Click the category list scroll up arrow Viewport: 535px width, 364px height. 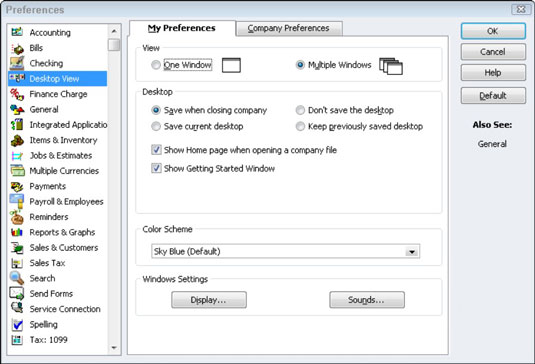click(x=114, y=31)
